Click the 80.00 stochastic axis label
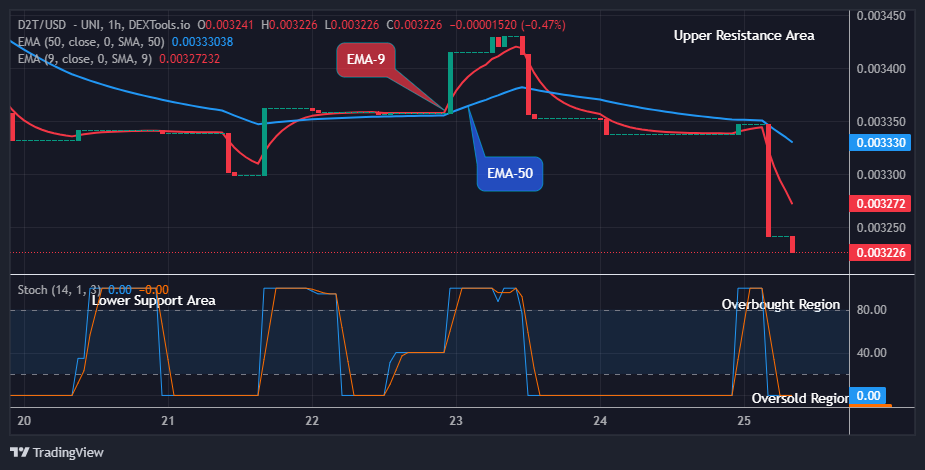Image resolution: width=925 pixels, height=470 pixels. [871, 310]
